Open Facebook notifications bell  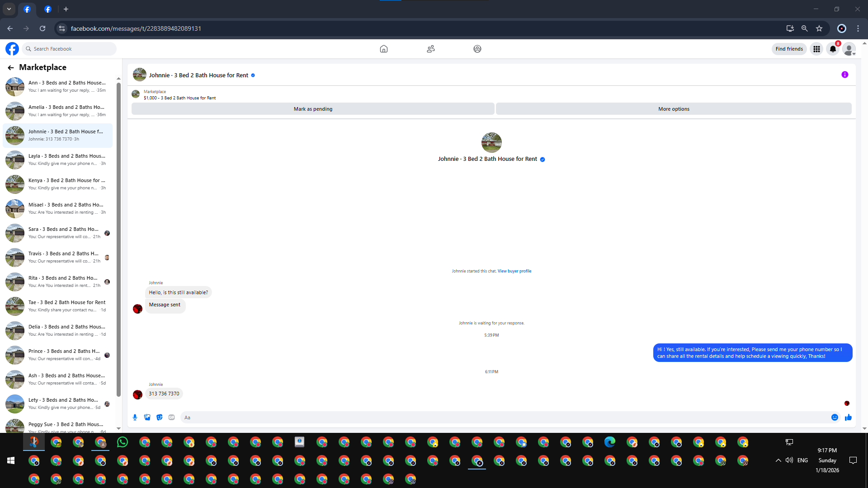[x=833, y=49]
